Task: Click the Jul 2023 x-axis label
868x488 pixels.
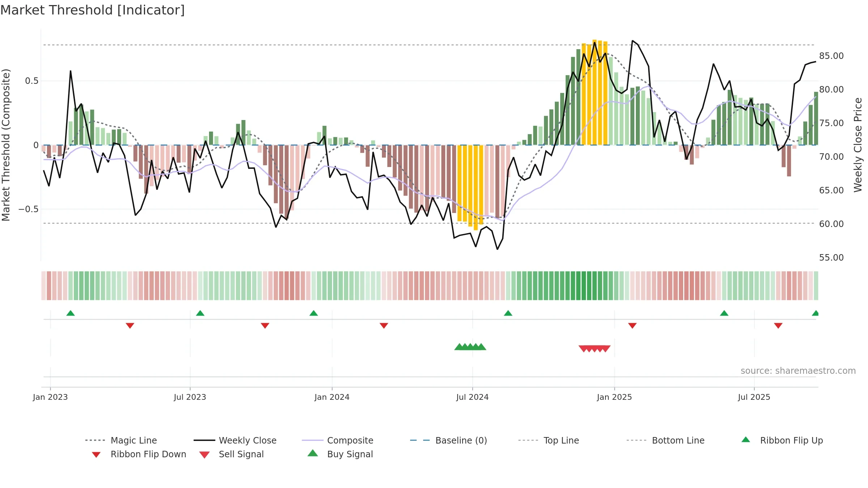Action: (x=190, y=397)
